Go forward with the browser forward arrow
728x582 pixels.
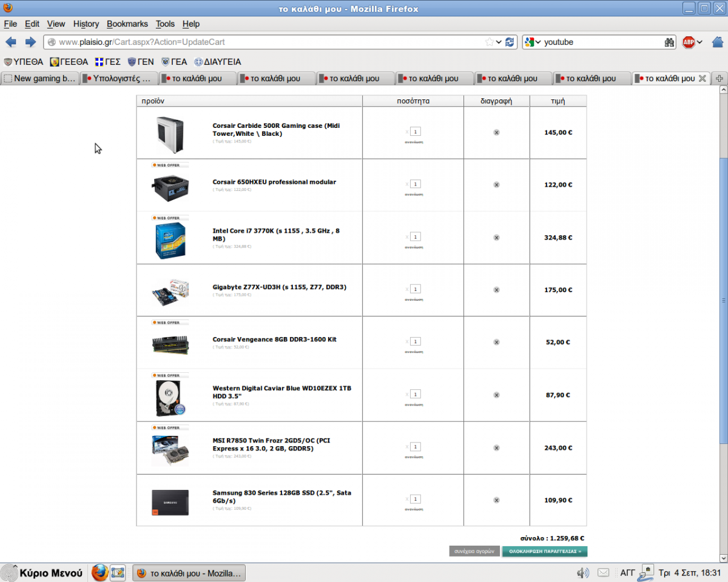(30, 42)
